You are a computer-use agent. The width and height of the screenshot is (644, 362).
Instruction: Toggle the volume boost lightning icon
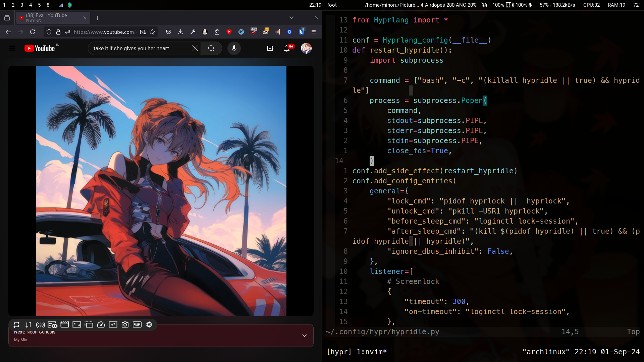[x=41, y=324]
